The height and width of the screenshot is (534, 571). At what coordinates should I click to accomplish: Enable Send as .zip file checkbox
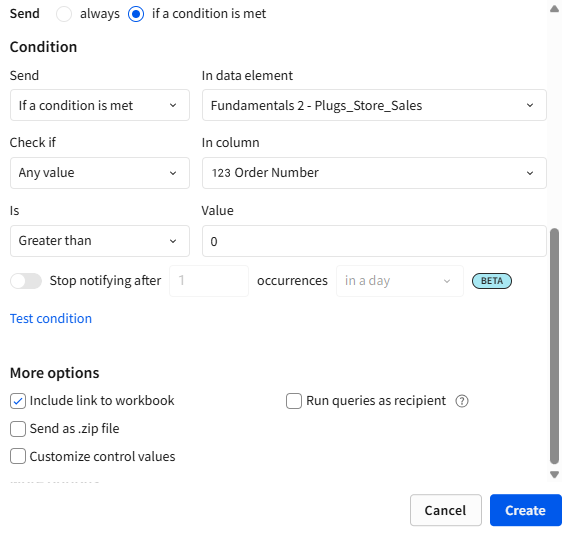tap(18, 429)
